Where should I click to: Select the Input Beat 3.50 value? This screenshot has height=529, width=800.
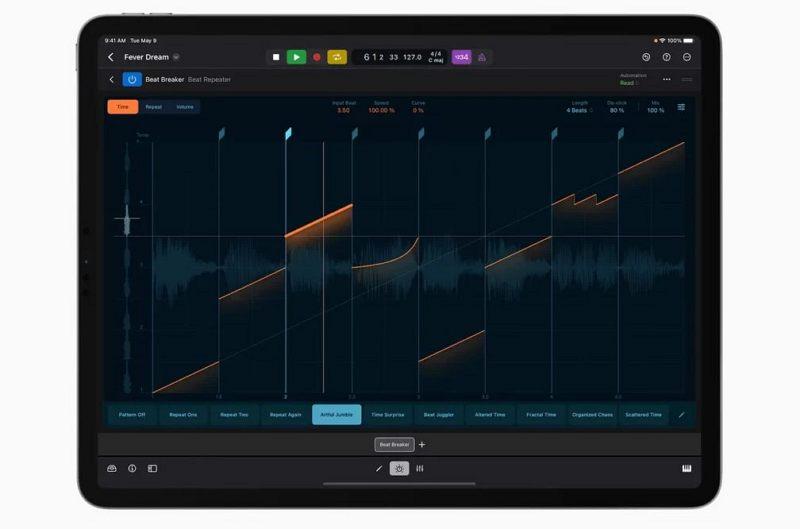[343, 110]
